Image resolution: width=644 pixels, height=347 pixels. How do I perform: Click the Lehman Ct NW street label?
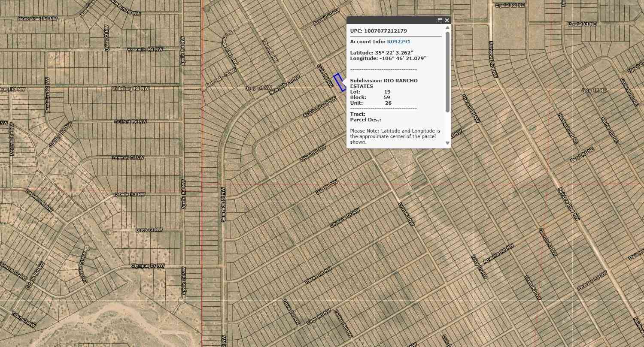128,158
